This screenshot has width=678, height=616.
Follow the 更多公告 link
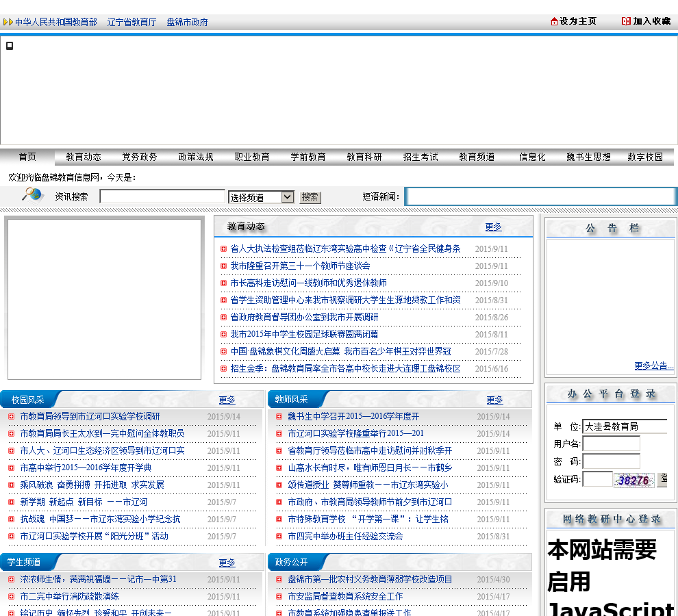tap(653, 365)
